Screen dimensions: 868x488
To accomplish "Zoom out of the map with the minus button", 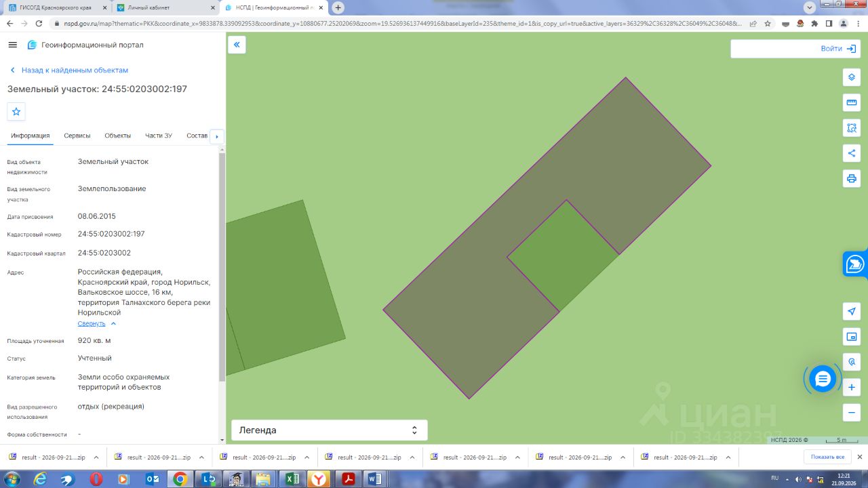I will click(x=852, y=412).
